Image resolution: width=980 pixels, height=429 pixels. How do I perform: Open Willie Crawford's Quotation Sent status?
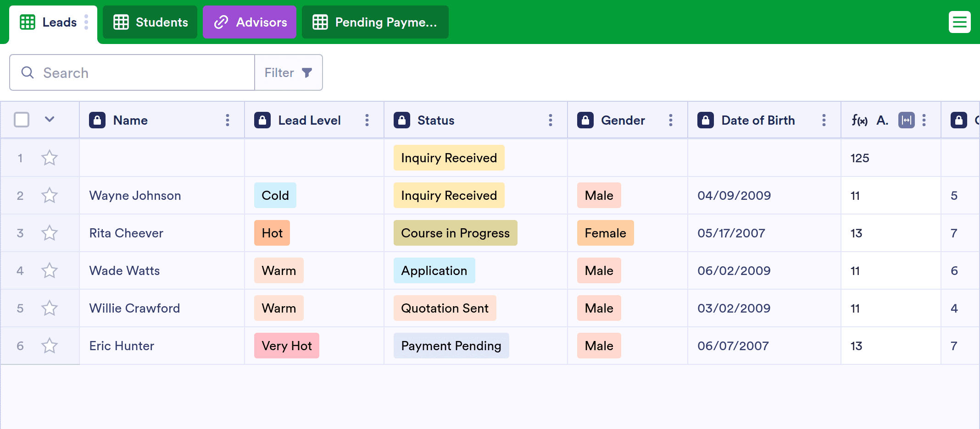tap(445, 308)
